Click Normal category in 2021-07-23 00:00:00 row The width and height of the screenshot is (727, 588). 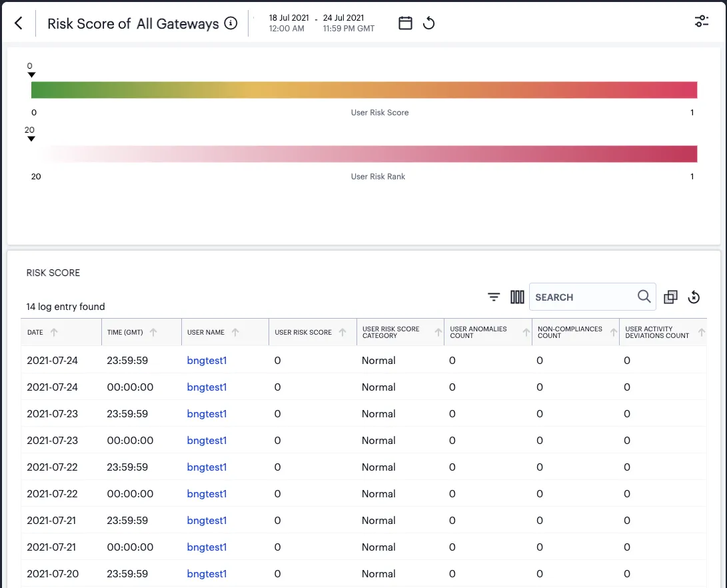pyautogui.click(x=378, y=441)
